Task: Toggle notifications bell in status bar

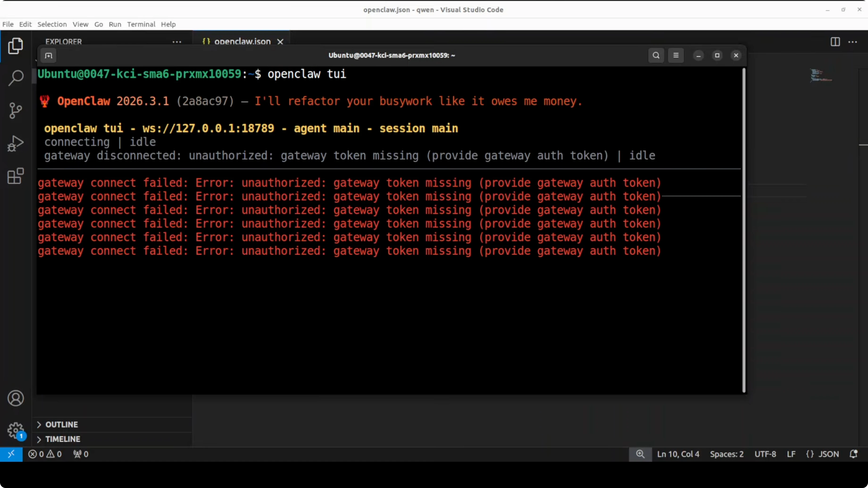Action: [853, 454]
